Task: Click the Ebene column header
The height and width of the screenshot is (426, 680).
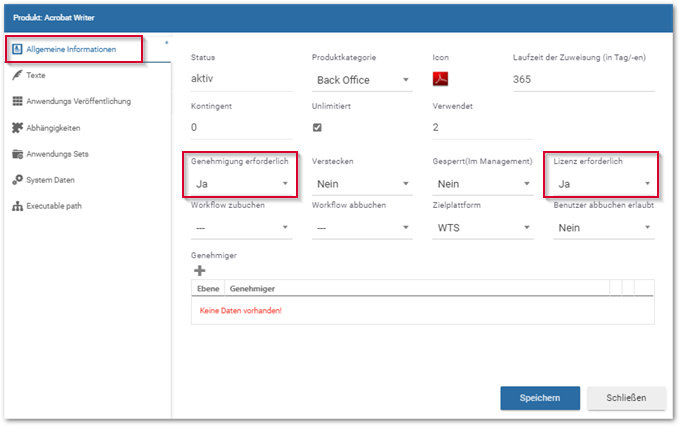Action: point(208,288)
